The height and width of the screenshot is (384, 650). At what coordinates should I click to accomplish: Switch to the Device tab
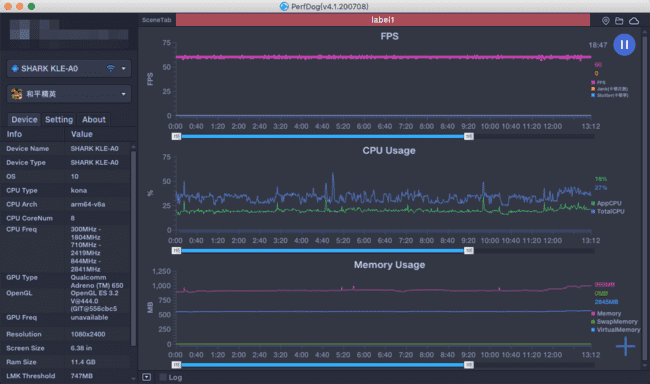[24, 119]
